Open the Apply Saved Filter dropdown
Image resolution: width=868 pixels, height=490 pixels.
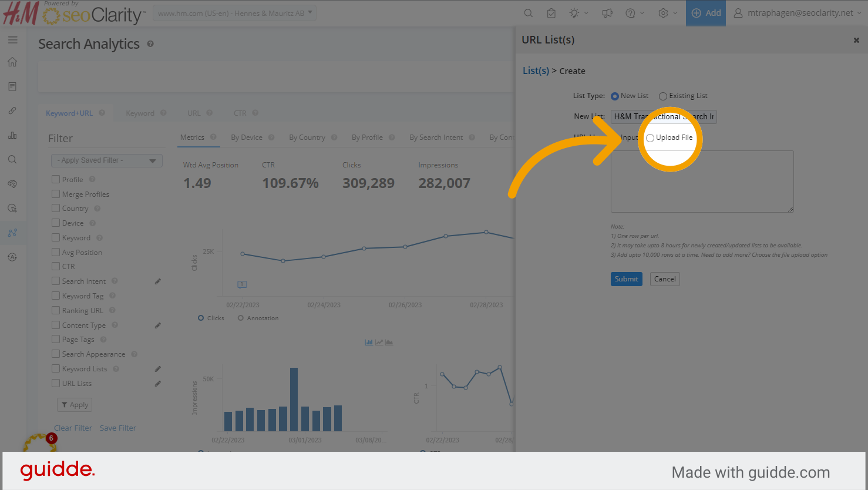[107, 160]
